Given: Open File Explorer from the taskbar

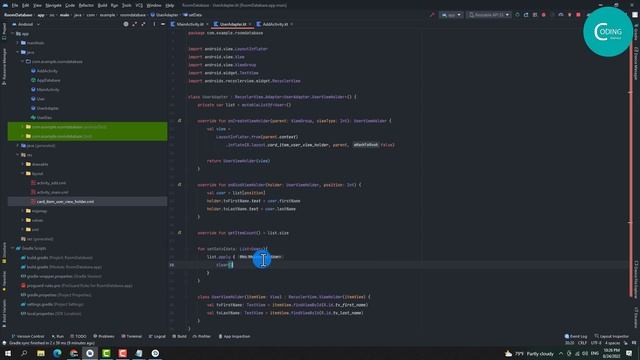Looking at the screenshot, I should point(41,353).
